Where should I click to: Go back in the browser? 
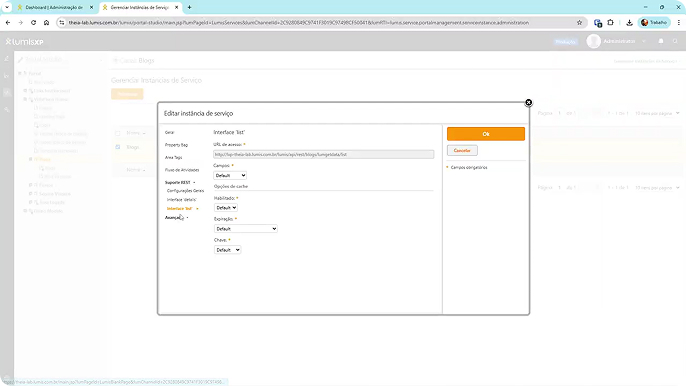pyautogui.click(x=8, y=22)
